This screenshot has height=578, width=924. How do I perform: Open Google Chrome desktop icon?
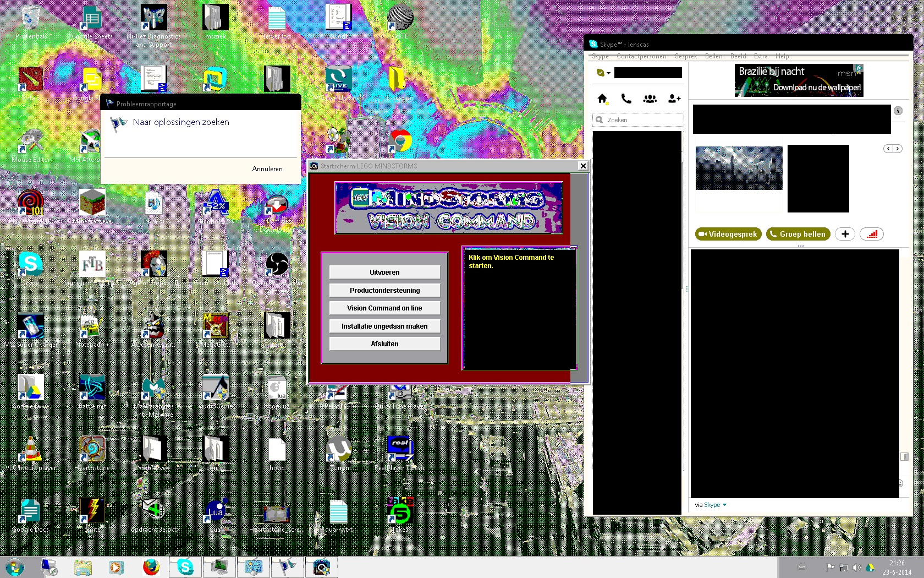coord(400,142)
